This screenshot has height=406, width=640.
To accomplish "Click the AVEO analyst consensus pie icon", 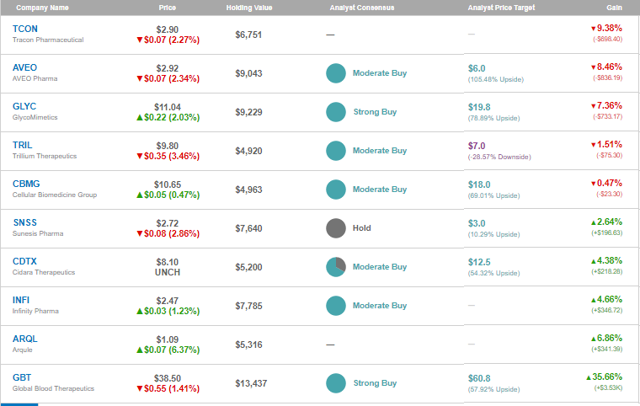I will tap(336, 73).
